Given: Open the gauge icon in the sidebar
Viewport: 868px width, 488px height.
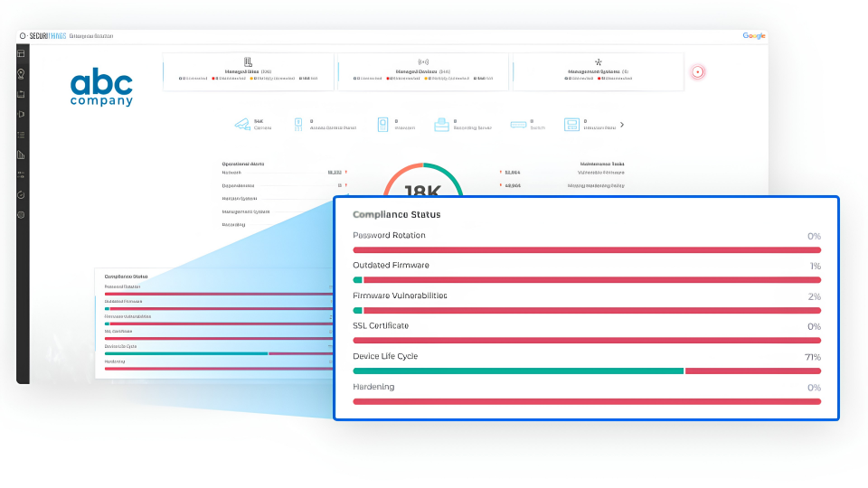Looking at the screenshot, I should [x=21, y=195].
